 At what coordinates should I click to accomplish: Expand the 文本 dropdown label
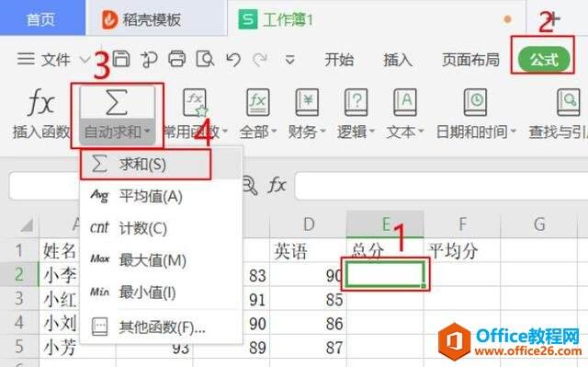tap(405, 132)
